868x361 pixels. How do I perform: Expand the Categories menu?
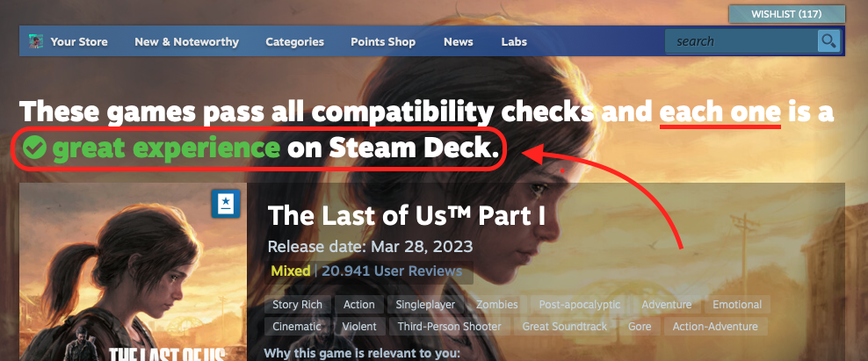click(294, 41)
